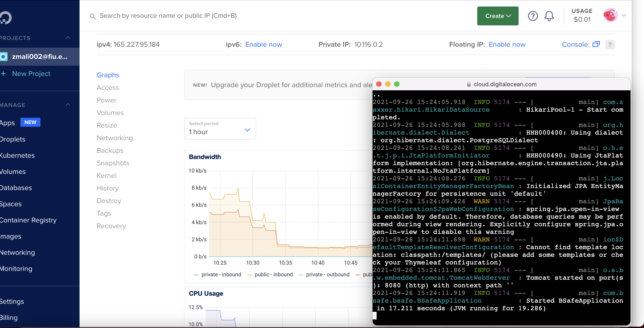Click the help question mark icon

tap(533, 16)
